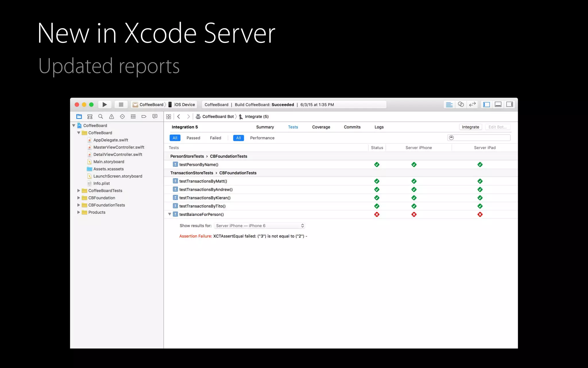Open the Find navigator
The width and height of the screenshot is (588, 368).
click(x=100, y=116)
